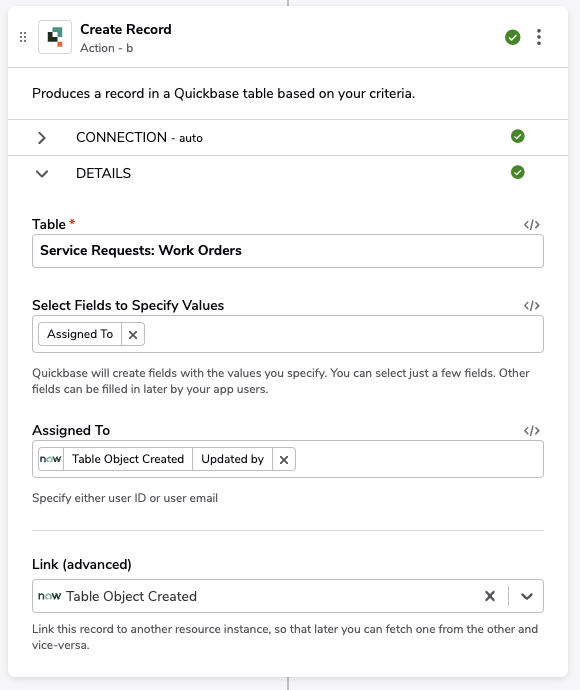Click the Table input with Service Requests
The width and height of the screenshot is (580, 690).
point(288,251)
